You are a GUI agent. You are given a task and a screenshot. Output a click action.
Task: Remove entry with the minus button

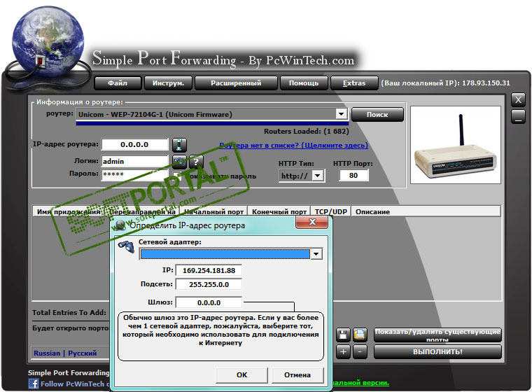pyautogui.click(x=360, y=352)
